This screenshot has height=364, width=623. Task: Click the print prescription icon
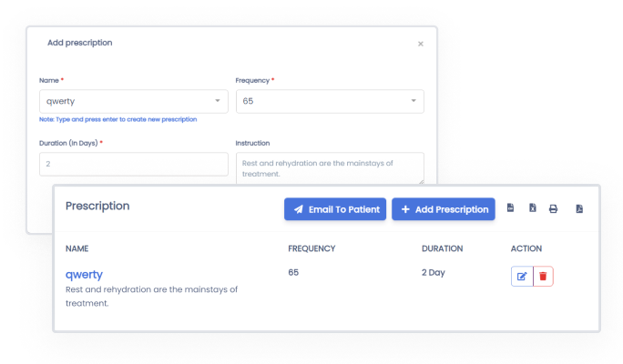point(553,208)
